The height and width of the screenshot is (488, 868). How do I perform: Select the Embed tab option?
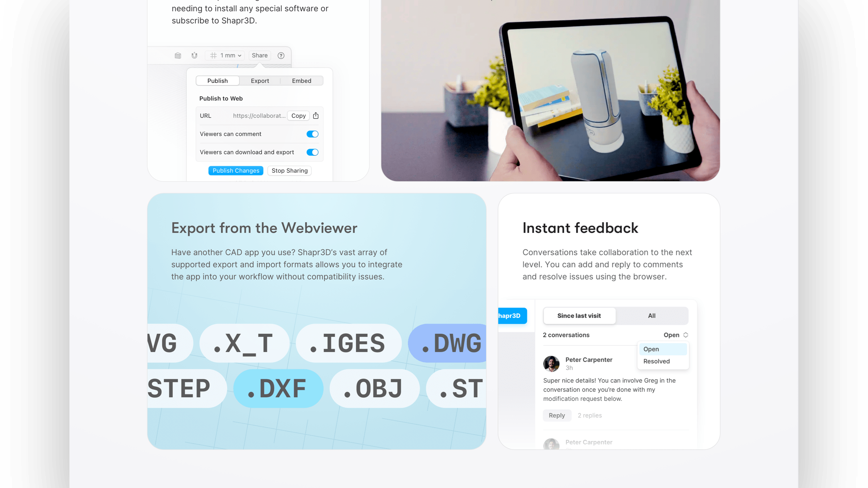(x=302, y=81)
